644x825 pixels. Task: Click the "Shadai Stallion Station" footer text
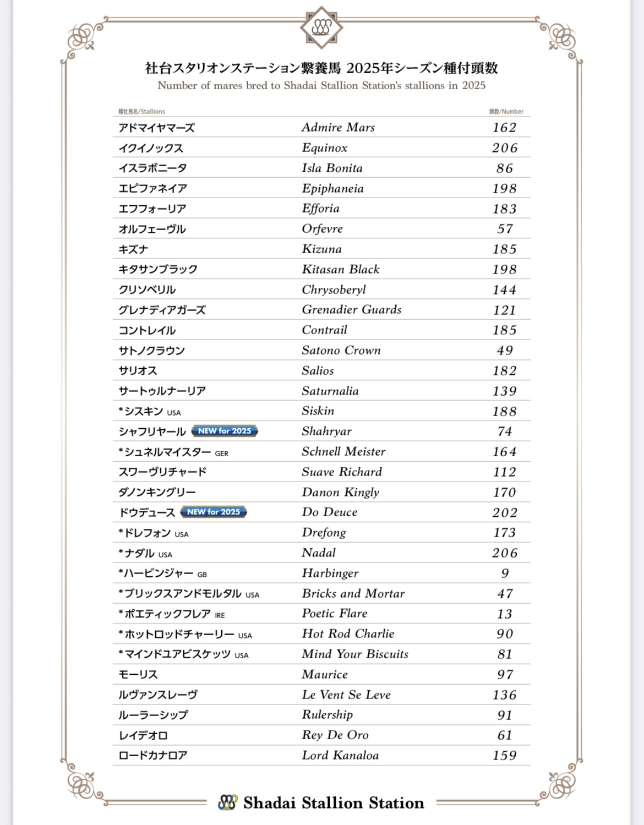tap(334, 803)
